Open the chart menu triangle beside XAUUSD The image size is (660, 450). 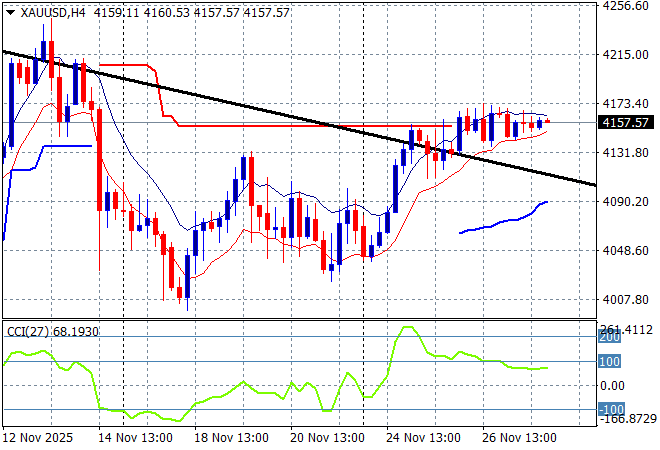pyautogui.click(x=11, y=13)
